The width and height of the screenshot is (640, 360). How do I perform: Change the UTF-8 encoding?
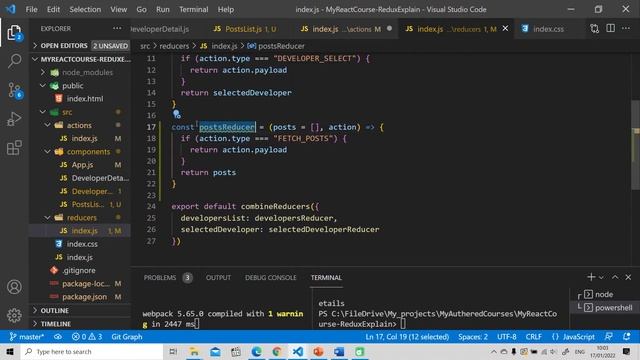507,337
